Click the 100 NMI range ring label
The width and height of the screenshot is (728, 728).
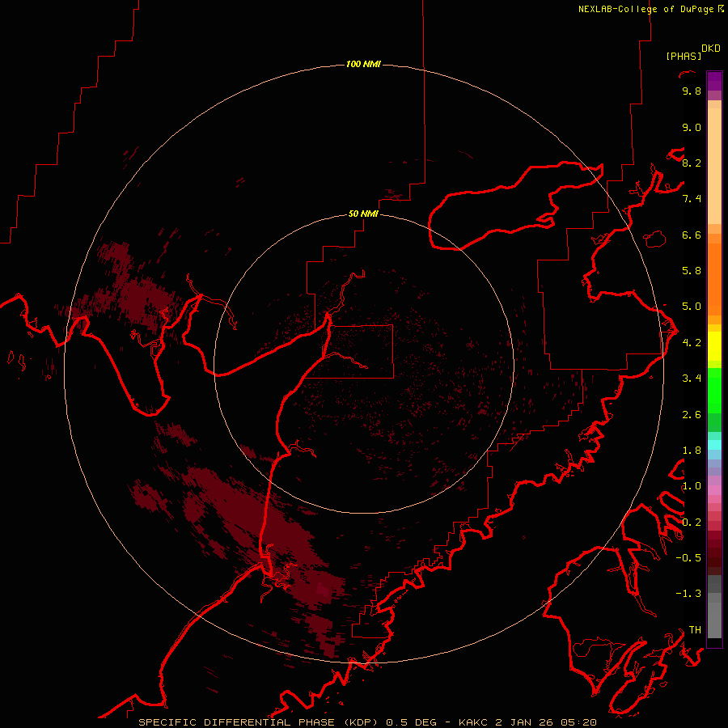pos(363,64)
